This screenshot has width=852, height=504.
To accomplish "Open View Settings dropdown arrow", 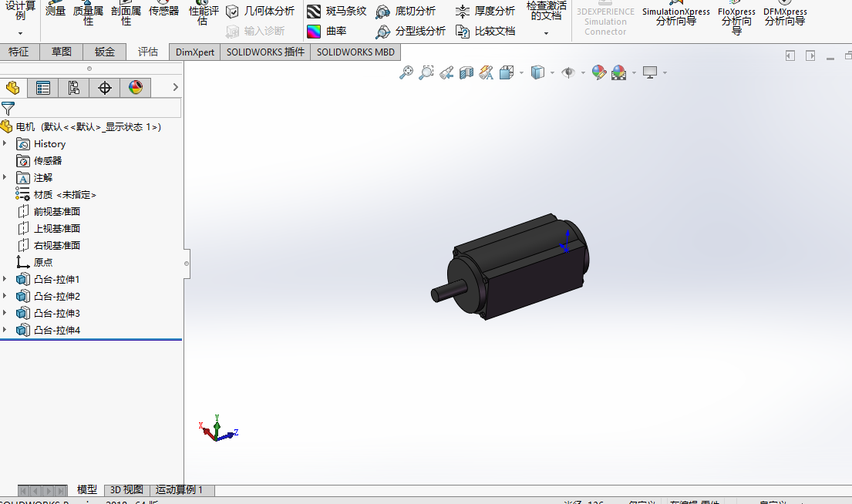I will coord(665,72).
